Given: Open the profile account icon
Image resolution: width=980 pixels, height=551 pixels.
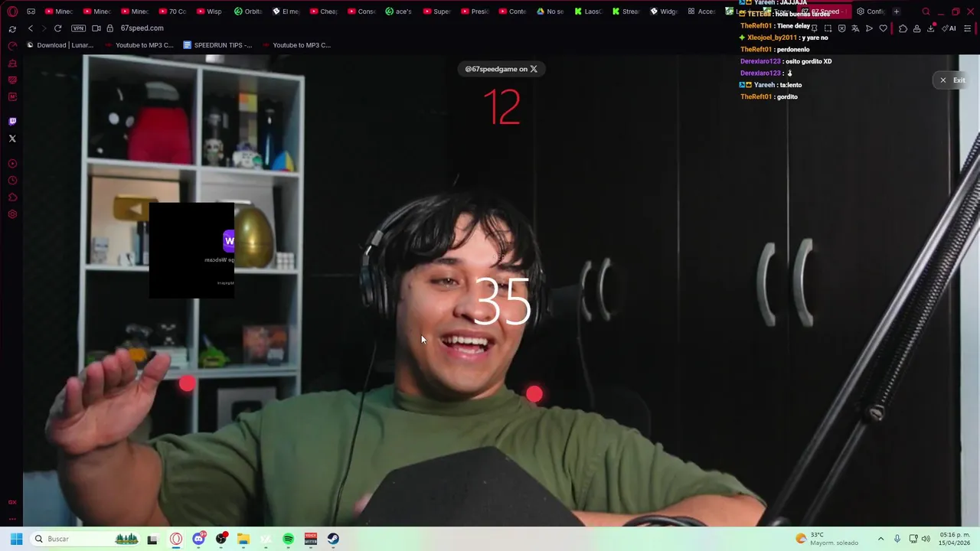Looking at the screenshot, I should click(x=916, y=28).
